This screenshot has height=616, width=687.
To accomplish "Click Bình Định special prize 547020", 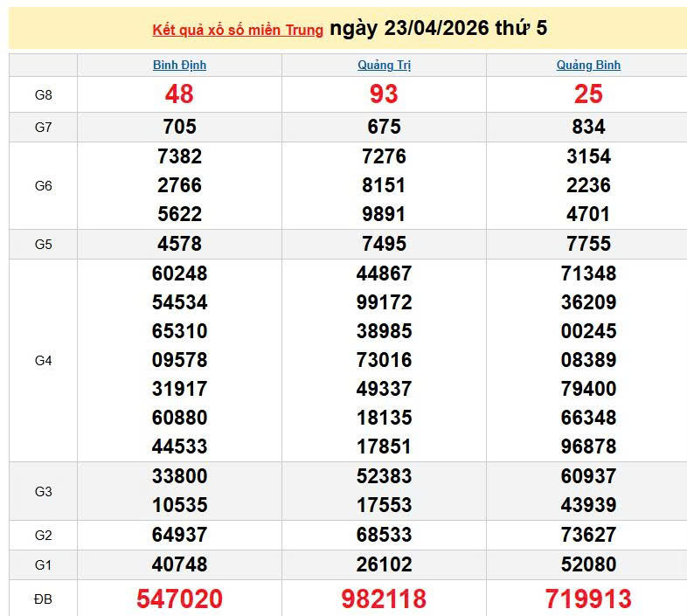I will point(179,599).
